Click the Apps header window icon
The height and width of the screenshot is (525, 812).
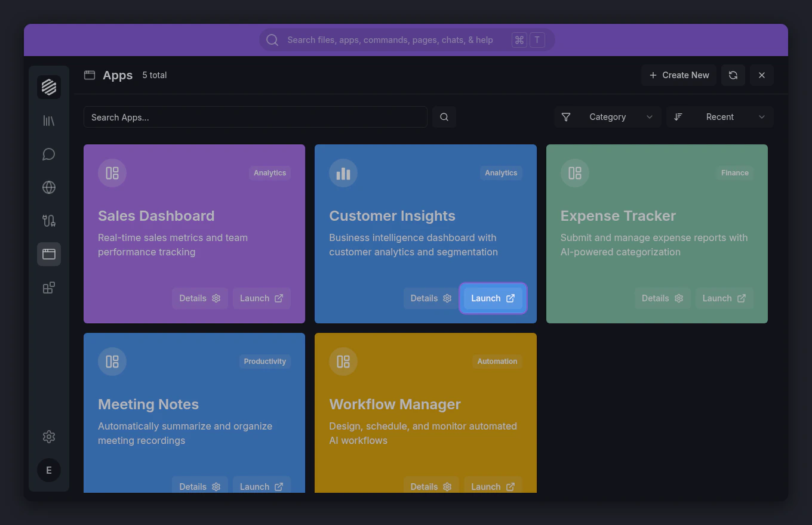click(90, 75)
